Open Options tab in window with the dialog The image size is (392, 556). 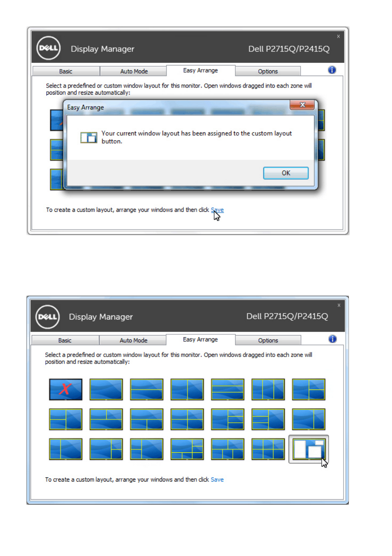click(268, 71)
